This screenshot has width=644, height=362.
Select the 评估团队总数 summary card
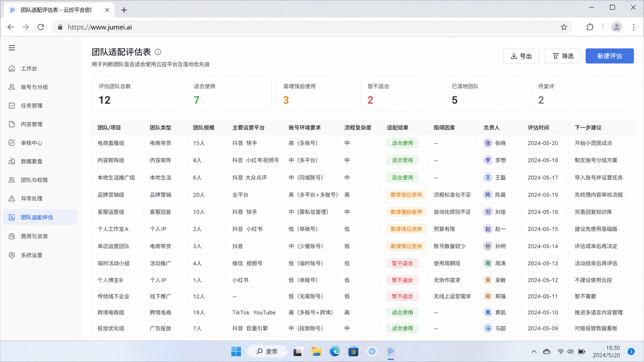(x=137, y=93)
